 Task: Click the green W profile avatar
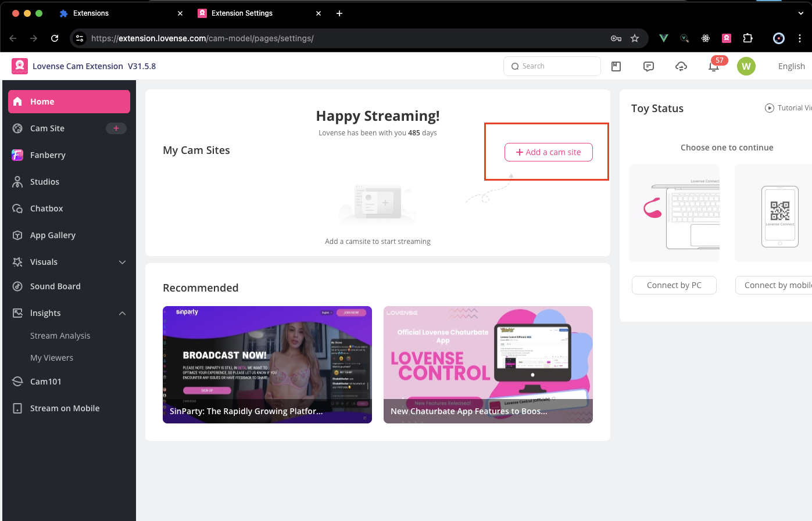[746, 66]
